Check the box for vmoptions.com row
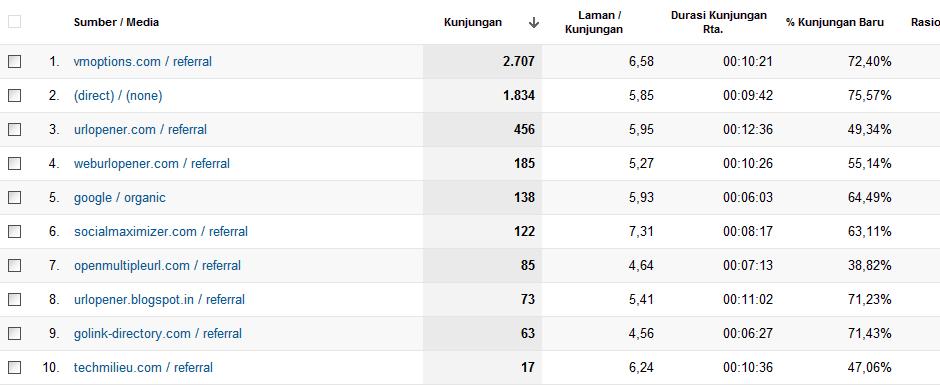 point(14,61)
